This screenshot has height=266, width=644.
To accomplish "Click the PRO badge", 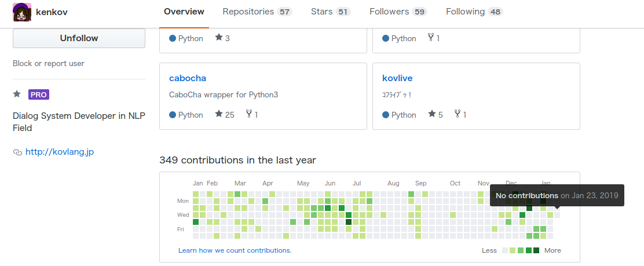I will [39, 94].
